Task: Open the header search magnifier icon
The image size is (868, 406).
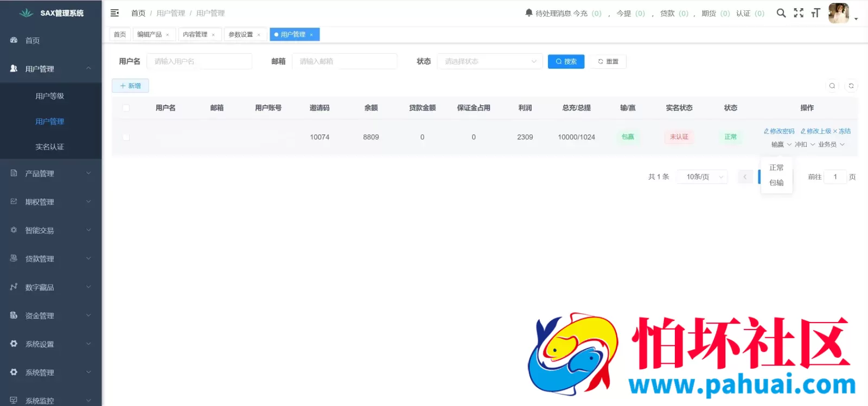Action: [x=781, y=13]
